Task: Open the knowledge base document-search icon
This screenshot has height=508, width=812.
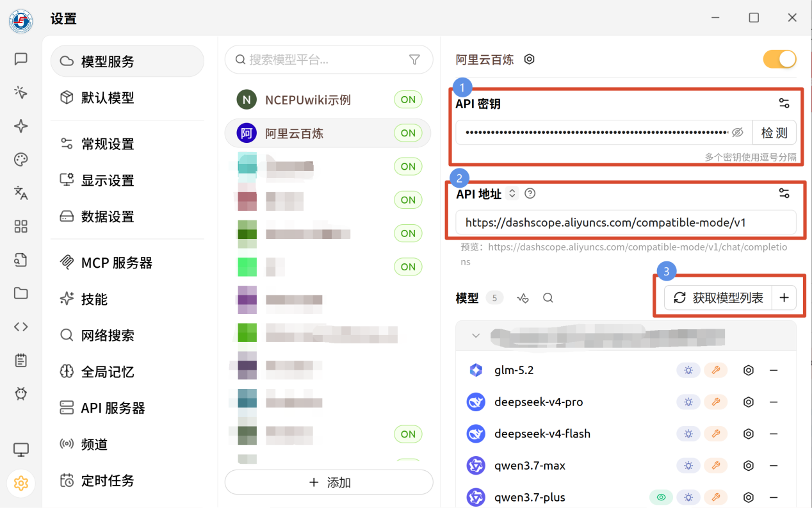Action: tap(21, 259)
